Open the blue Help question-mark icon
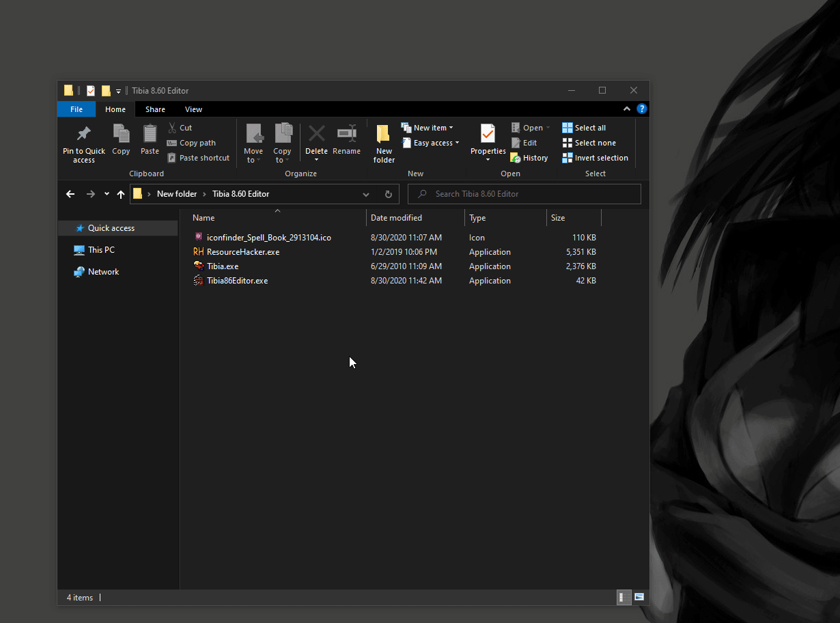 point(641,109)
